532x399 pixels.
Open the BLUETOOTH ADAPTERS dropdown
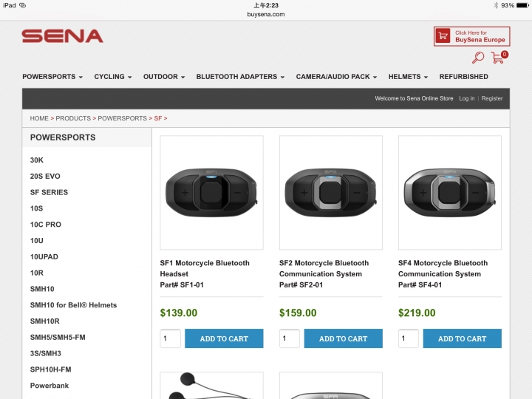pos(240,77)
